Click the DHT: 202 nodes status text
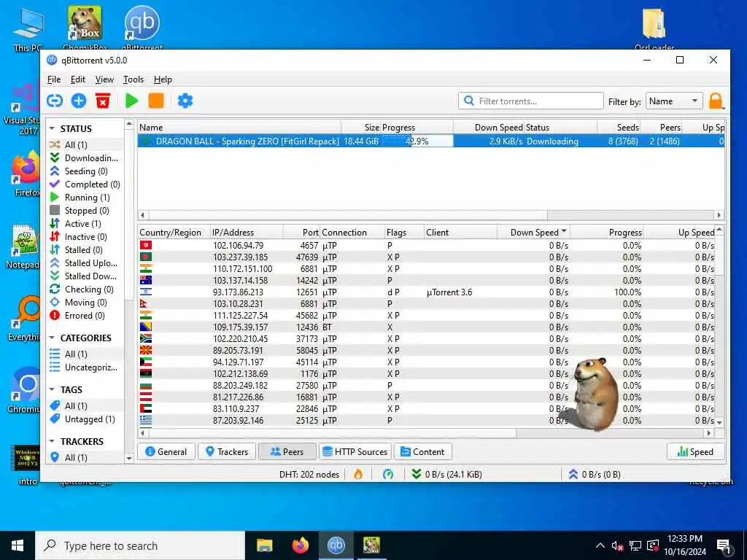 309,474
